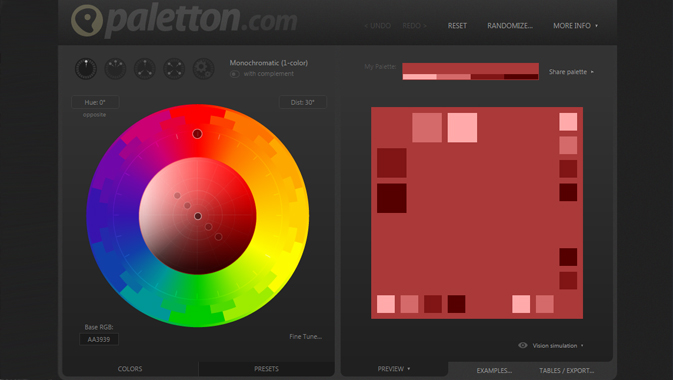This screenshot has height=380, width=673.
Task: Select the Free-style scheme gear icon
Action: click(x=203, y=69)
